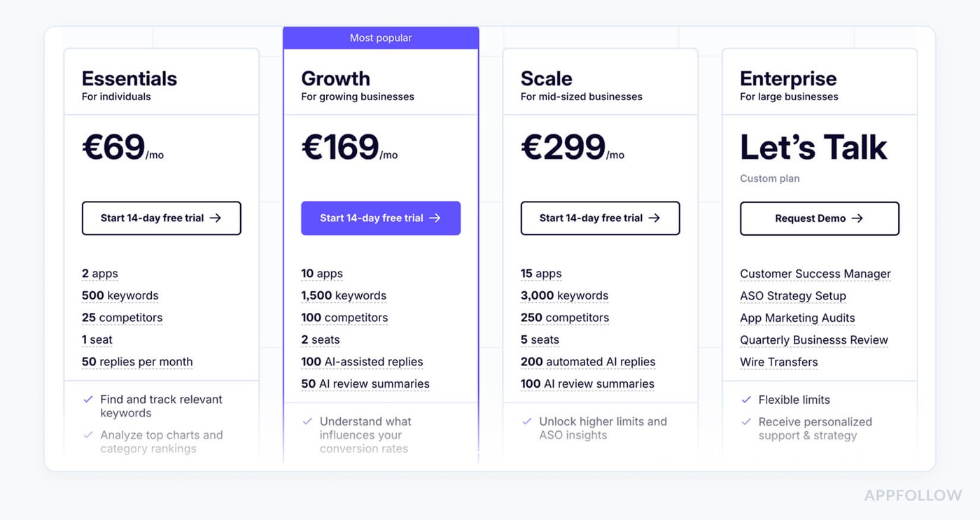Click checkmark beside Understand what influences
Screen dimensions: 980x520
pyautogui.click(x=307, y=421)
